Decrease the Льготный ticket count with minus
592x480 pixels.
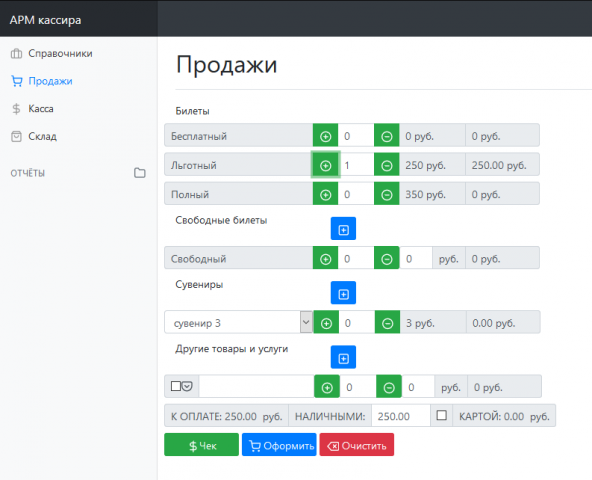tap(386, 165)
